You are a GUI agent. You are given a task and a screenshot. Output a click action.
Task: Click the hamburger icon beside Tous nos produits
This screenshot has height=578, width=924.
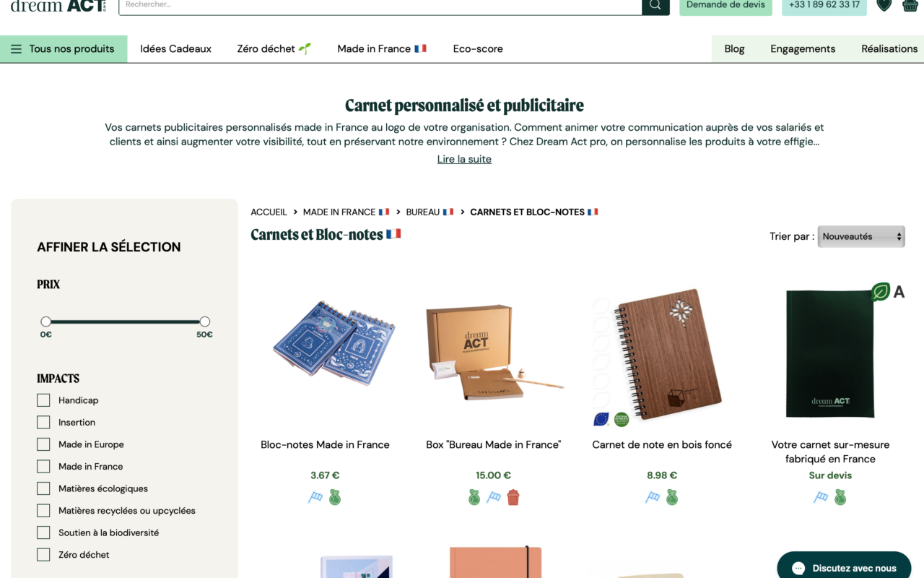(16, 49)
